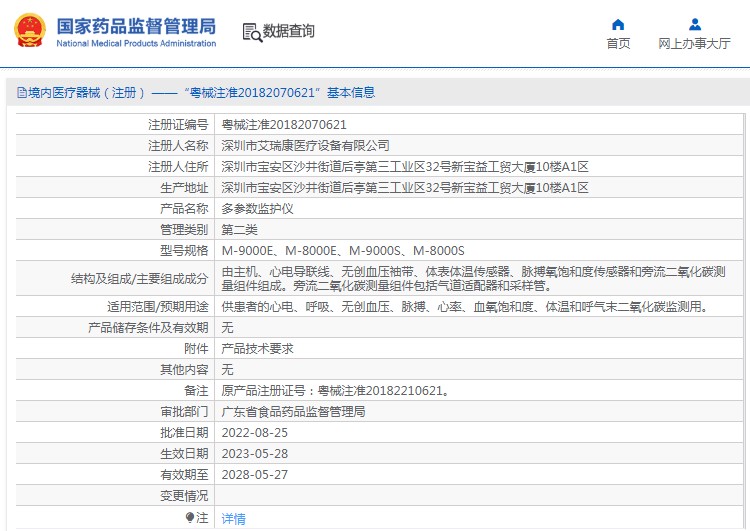Click the intended use text 供患者的心电、呼吸
750x531 pixels.
pos(465,307)
